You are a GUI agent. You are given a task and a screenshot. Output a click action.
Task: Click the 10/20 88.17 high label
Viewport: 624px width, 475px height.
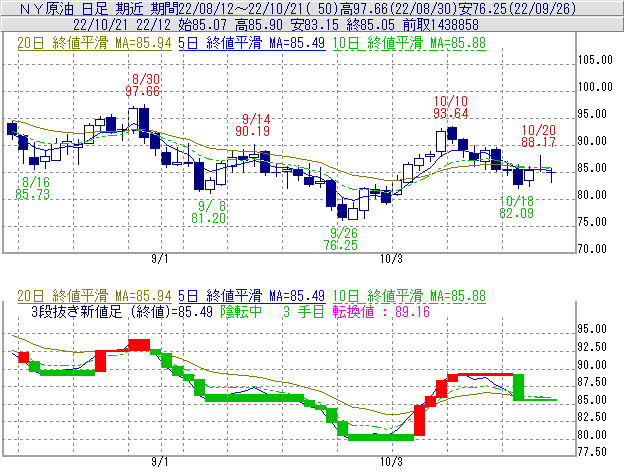click(539, 136)
